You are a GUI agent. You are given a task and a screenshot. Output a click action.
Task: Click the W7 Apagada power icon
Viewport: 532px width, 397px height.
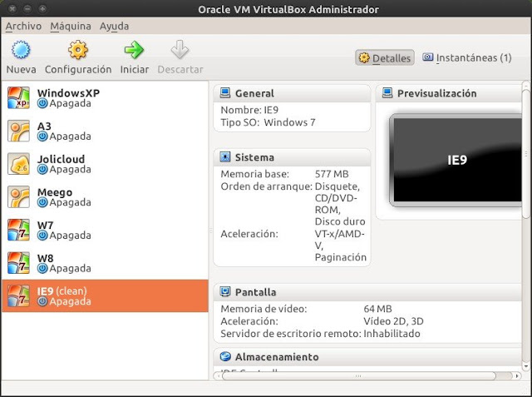42,235
